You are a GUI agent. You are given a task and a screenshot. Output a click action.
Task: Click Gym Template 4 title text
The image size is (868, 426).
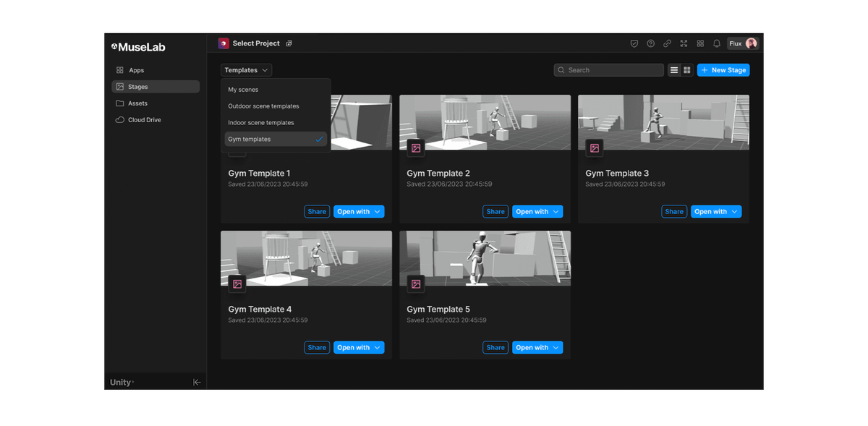tap(260, 310)
